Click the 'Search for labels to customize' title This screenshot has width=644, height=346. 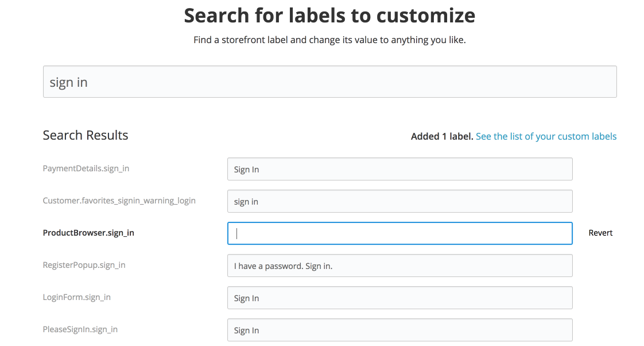point(329,16)
